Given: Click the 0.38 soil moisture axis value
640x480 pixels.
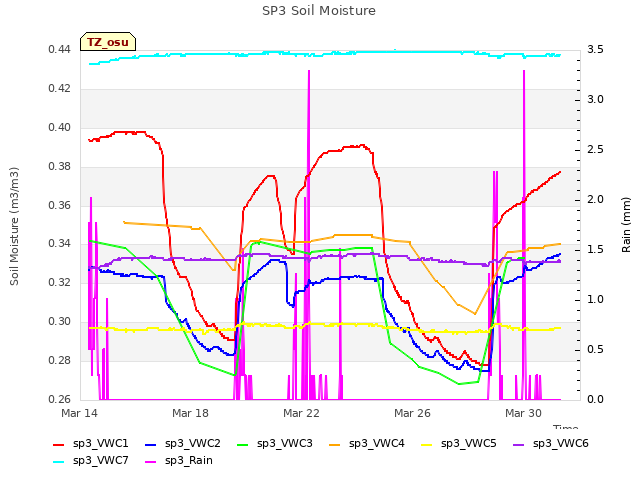Looking at the screenshot, I should [x=60, y=167].
